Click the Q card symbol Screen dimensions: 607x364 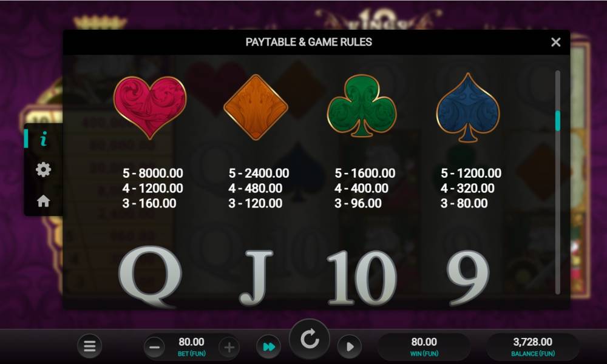(x=150, y=277)
